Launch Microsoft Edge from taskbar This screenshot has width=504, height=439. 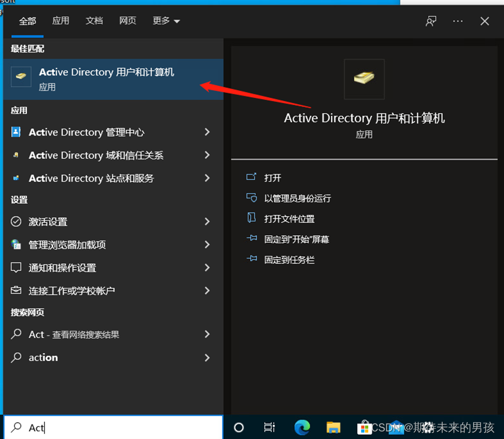pos(302,427)
